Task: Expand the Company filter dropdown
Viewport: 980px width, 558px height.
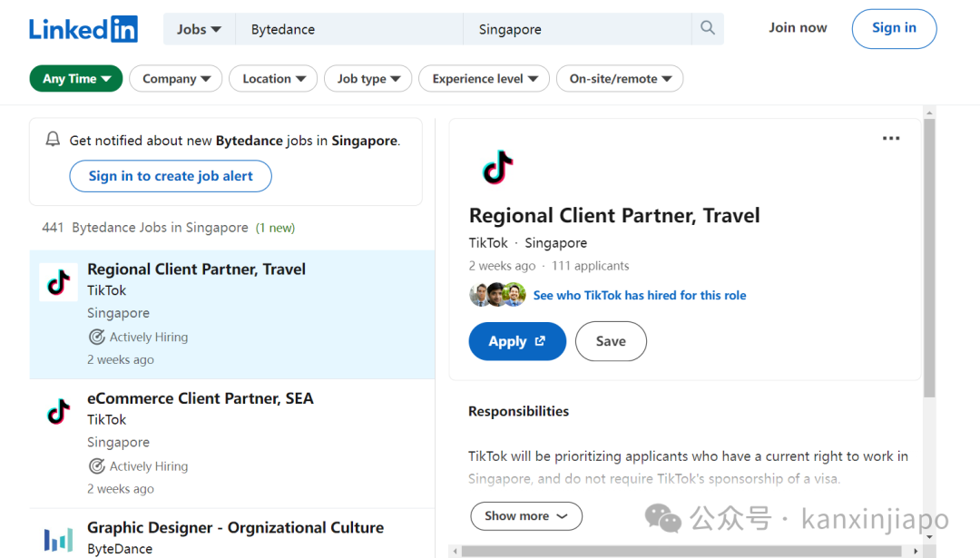Action: pyautogui.click(x=176, y=79)
